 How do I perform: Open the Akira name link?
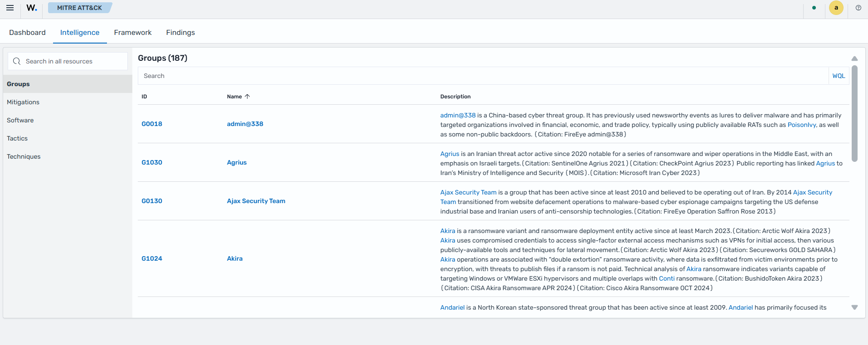click(235, 258)
